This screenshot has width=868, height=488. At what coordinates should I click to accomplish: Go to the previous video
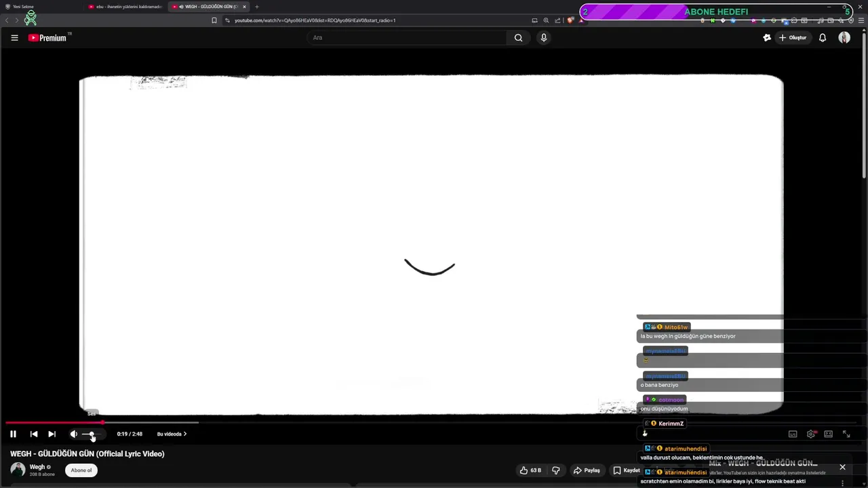[34, 434]
